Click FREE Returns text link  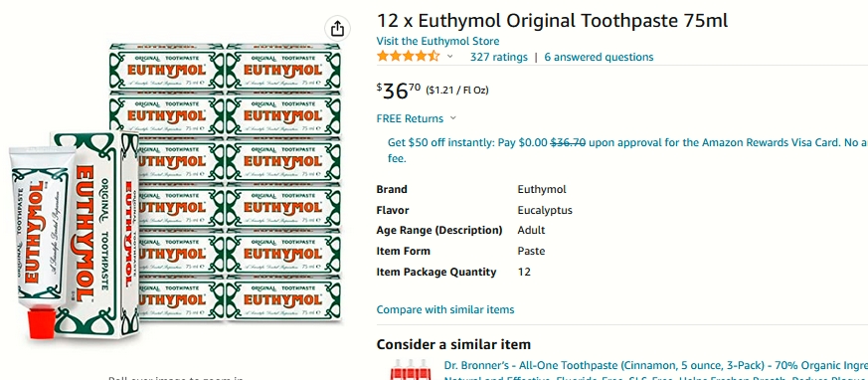coord(410,118)
